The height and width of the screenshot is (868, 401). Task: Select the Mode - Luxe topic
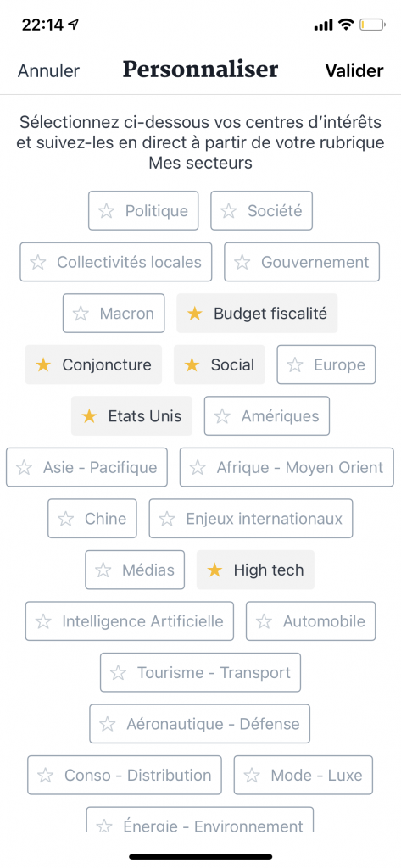(x=304, y=776)
